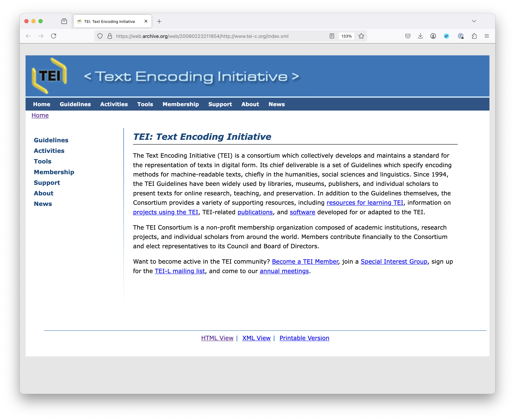Open the Firefox account icon
This screenshot has width=515, height=420.
coord(433,36)
